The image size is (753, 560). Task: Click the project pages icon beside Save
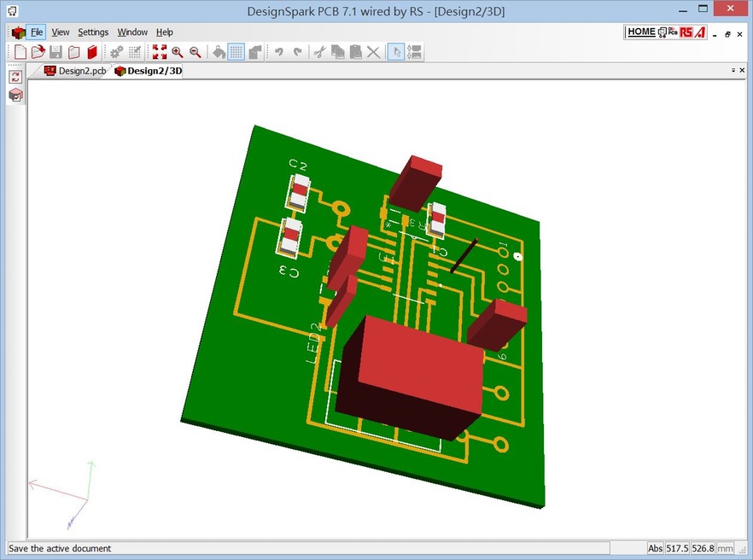point(73,52)
